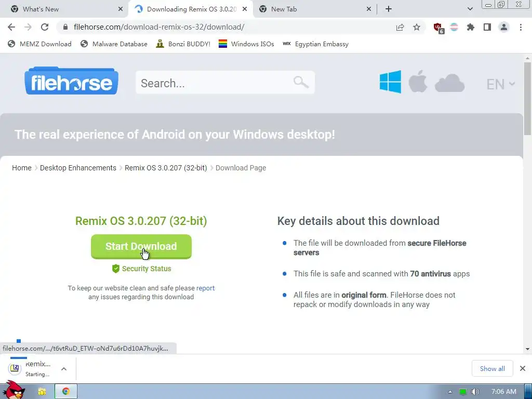
Task: Click the green Start Download button
Action: pyautogui.click(x=141, y=246)
